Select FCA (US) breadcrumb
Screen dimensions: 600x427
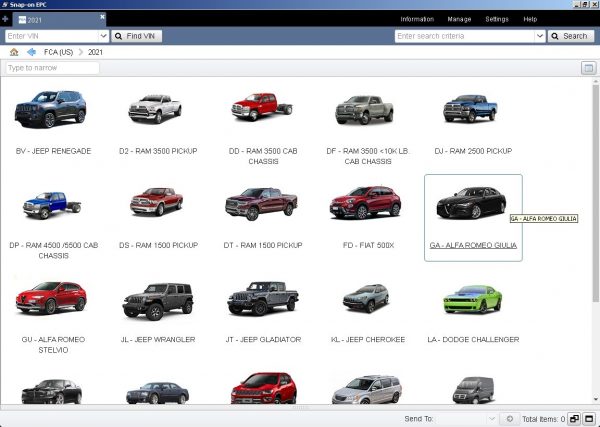point(58,52)
